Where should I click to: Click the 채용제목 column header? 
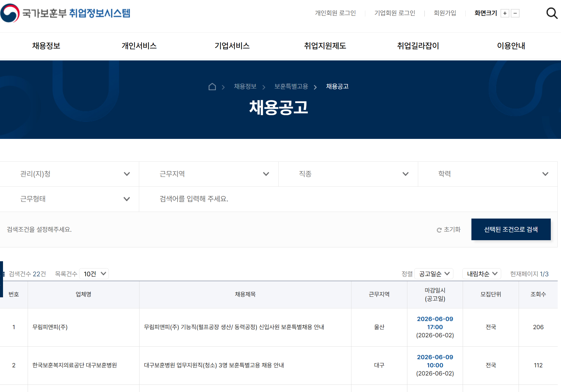click(245, 294)
